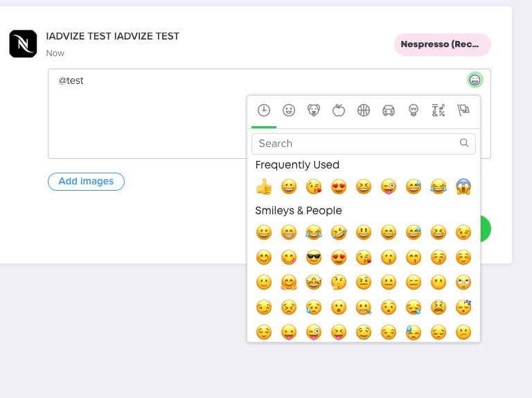Insert the plain tongue-out face emoji
This screenshot has width=532, height=398.
289,332
